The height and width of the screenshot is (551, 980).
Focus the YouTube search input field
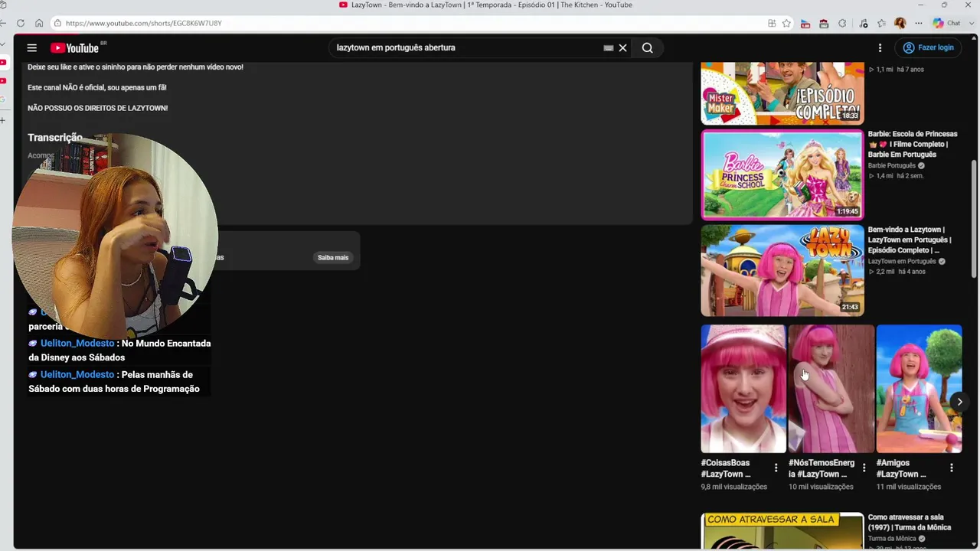point(467,47)
